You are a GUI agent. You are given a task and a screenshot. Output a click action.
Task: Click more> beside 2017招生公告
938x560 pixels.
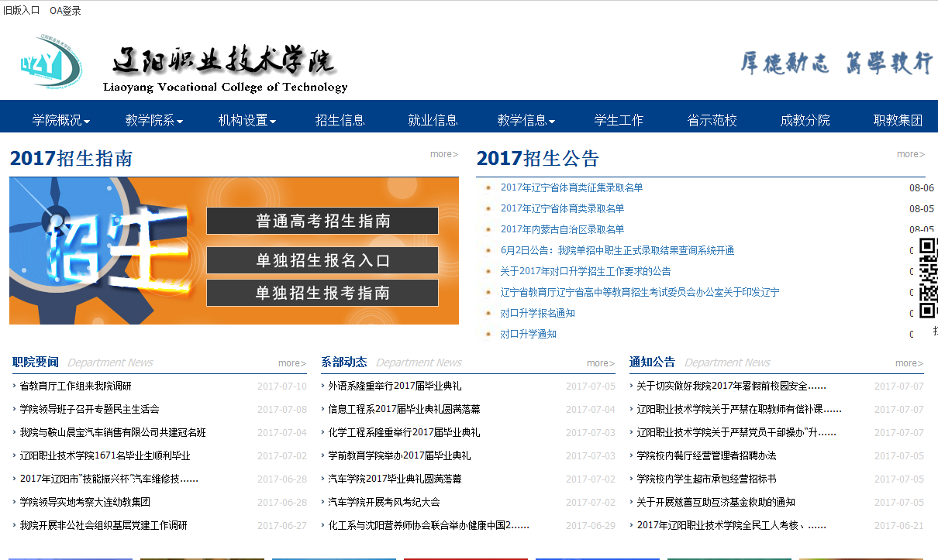910,154
